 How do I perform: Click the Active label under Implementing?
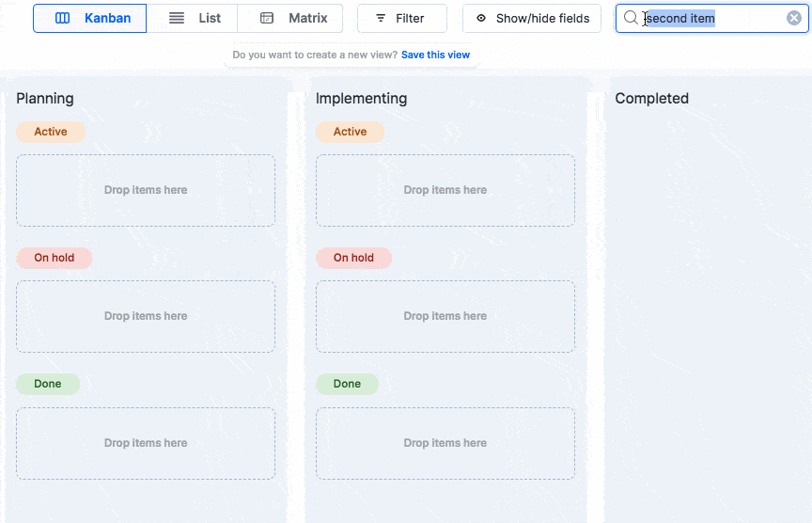pyautogui.click(x=350, y=132)
